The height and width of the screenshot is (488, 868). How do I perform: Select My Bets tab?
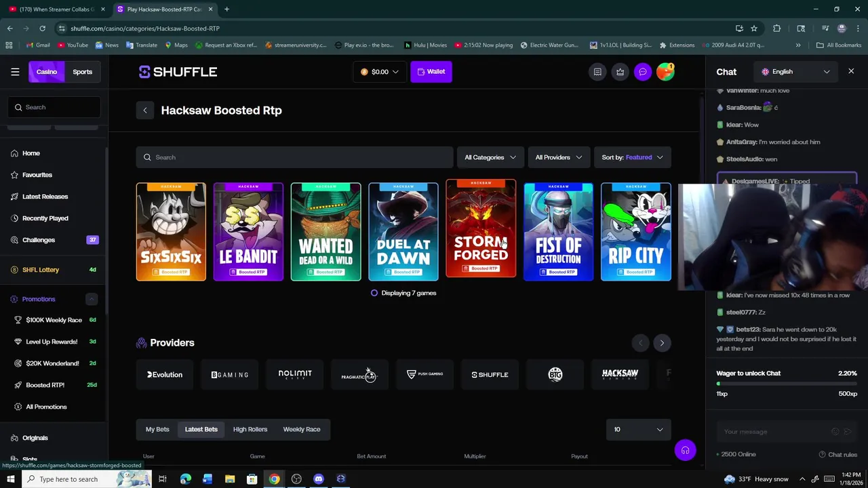click(157, 429)
